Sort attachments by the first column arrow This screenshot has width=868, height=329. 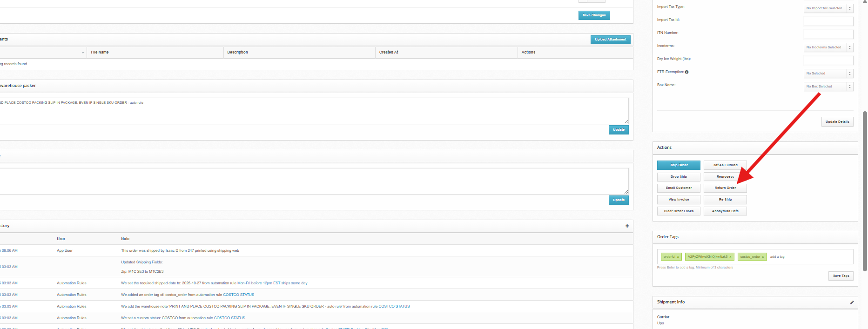(x=83, y=53)
